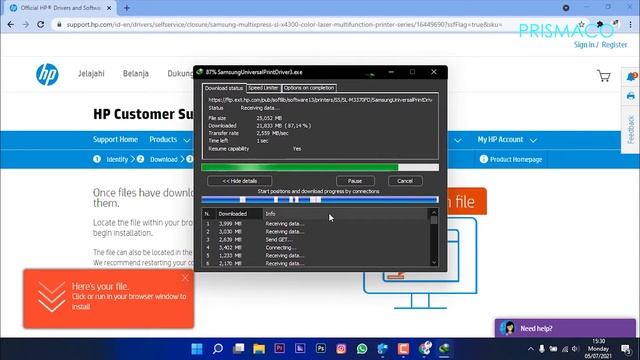Image resolution: width=640 pixels, height=360 pixels.
Task: Click the Chrome address bar URL
Action: (x=284, y=24)
